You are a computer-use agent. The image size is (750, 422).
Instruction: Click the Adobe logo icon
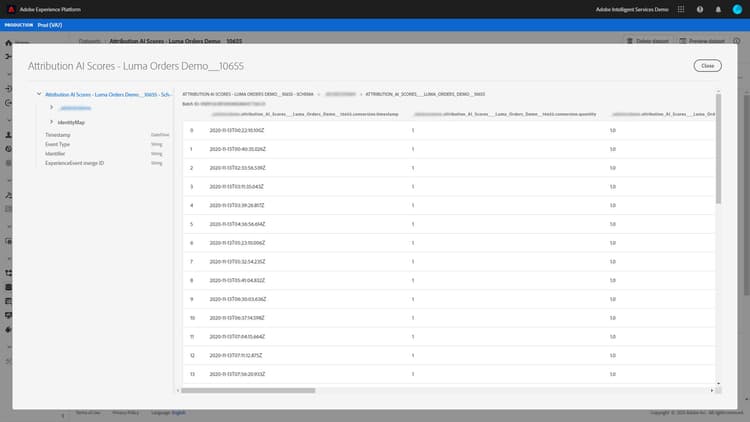click(11, 9)
